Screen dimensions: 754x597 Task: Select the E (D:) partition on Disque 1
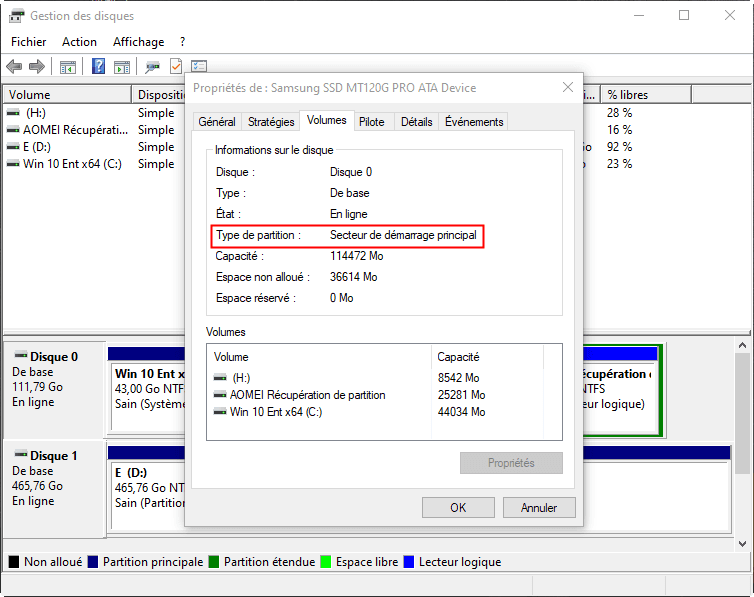click(147, 488)
